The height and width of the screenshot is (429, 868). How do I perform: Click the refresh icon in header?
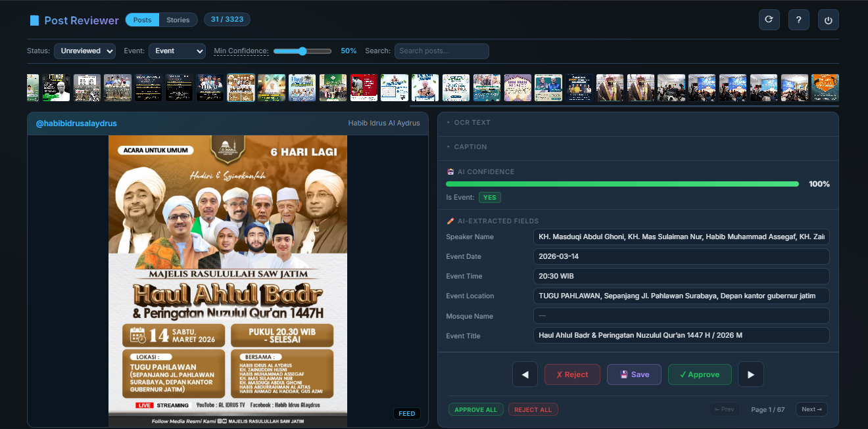(769, 20)
